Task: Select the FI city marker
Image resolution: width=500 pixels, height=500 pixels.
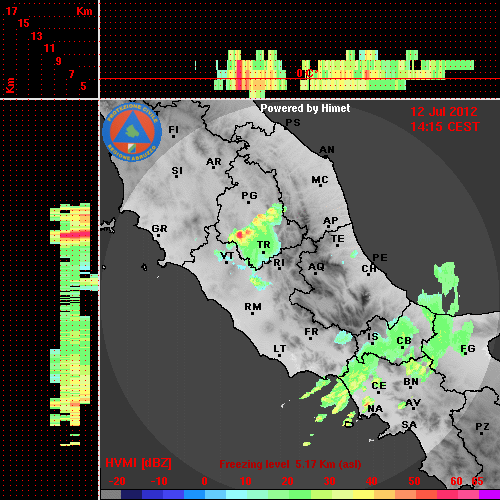Action: tap(173, 136)
